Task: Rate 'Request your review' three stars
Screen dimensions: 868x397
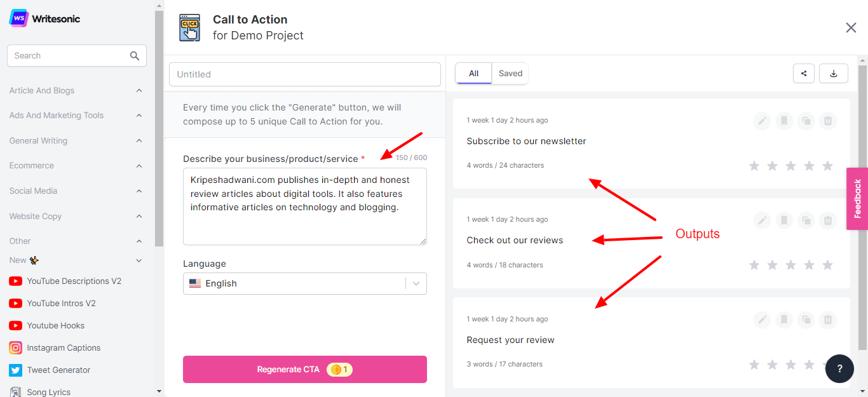Action: [790, 365]
